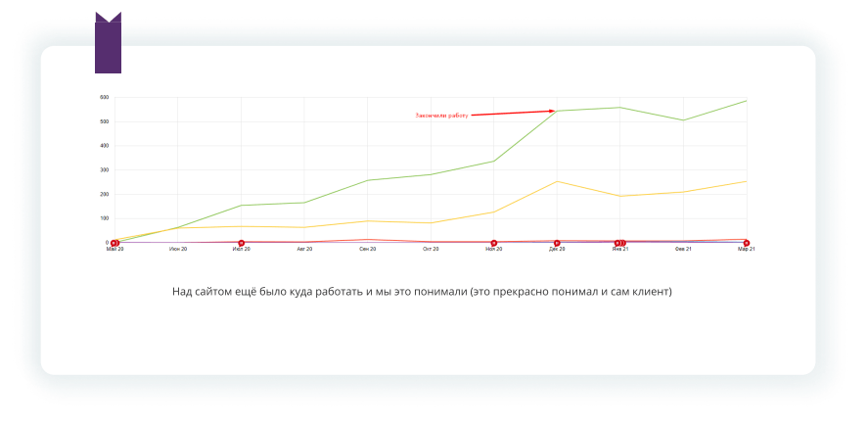The width and height of the screenshot is (868, 423).
Task: Click the 'Июн 20' axis label
Action: [x=178, y=250]
